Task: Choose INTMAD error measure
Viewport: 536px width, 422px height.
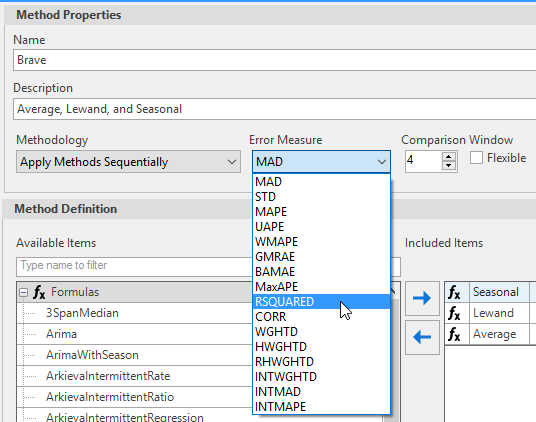Action: point(321,392)
